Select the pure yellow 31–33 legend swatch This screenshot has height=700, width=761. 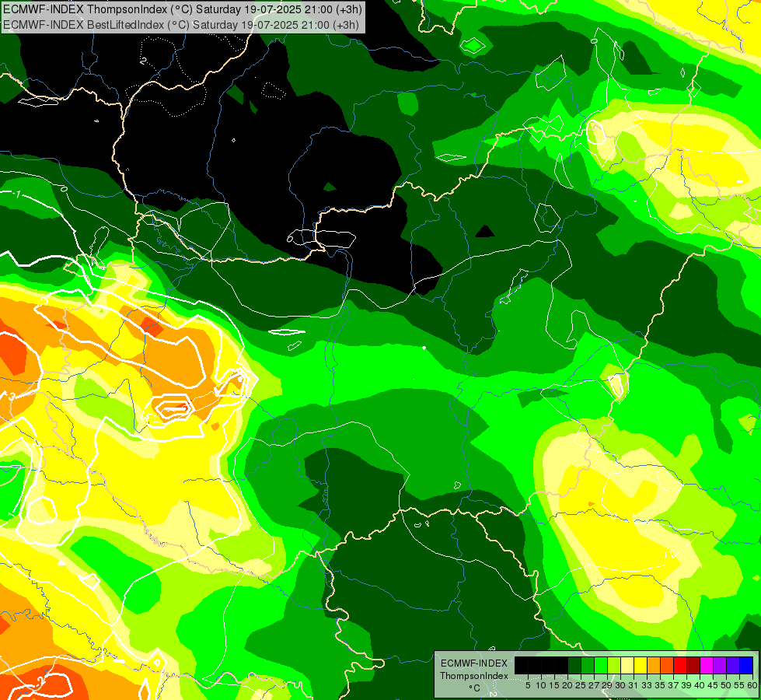pyautogui.click(x=641, y=665)
